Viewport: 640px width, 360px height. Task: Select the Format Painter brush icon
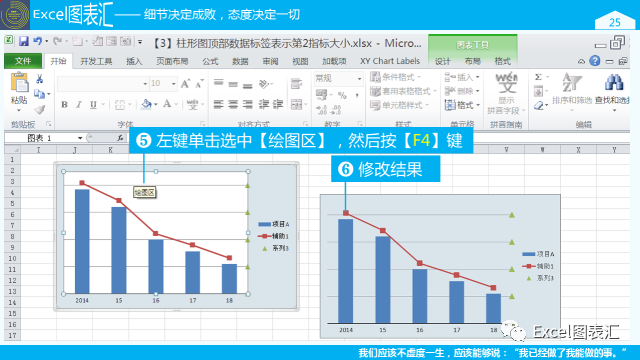[40, 109]
